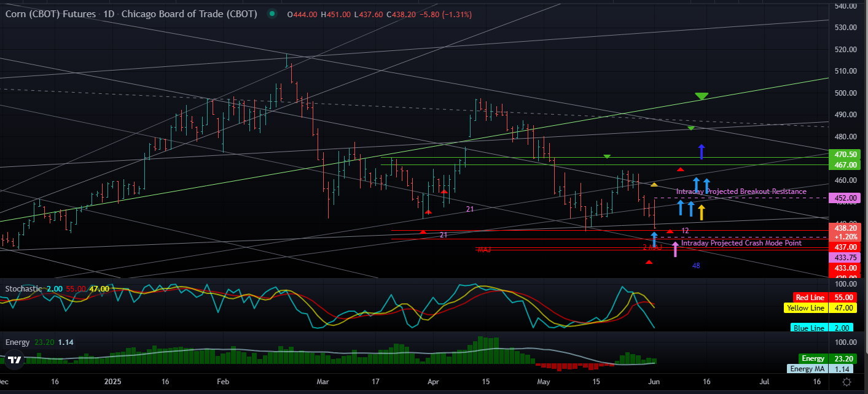
Task: Click the Energy indicator legend title
Action: (x=17, y=342)
